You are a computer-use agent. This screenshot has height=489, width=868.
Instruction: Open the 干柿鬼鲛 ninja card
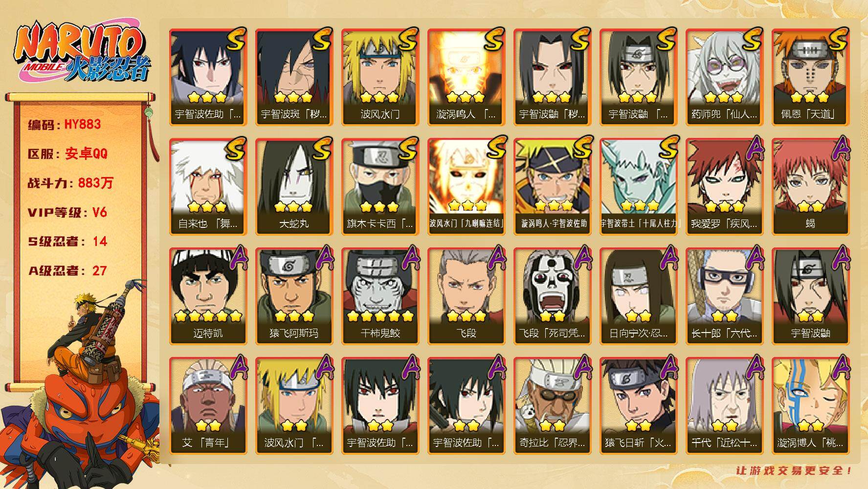click(379, 296)
